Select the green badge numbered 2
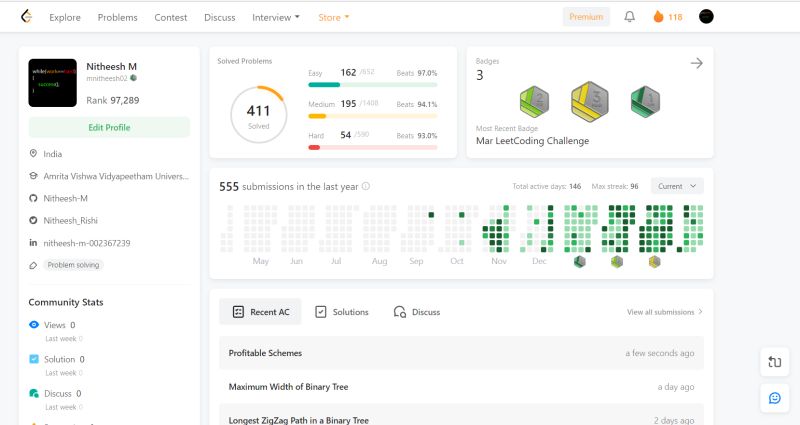Image resolution: width=800 pixels, height=425 pixels. [x=534, y=102]
